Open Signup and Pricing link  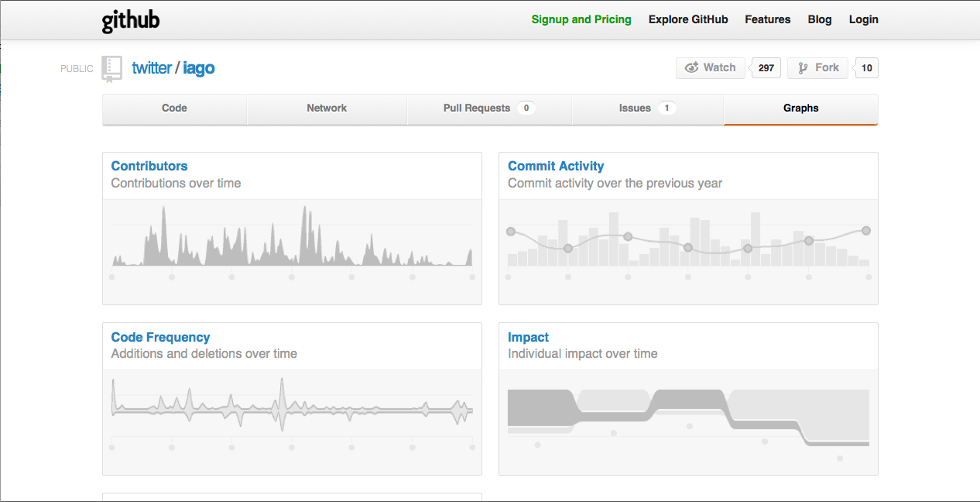[581, 19]
